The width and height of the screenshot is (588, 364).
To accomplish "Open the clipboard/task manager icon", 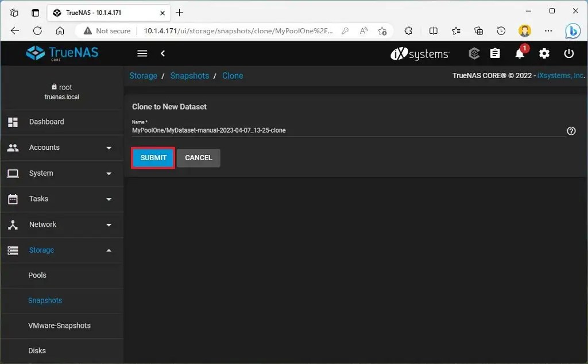I will [495, 53].
